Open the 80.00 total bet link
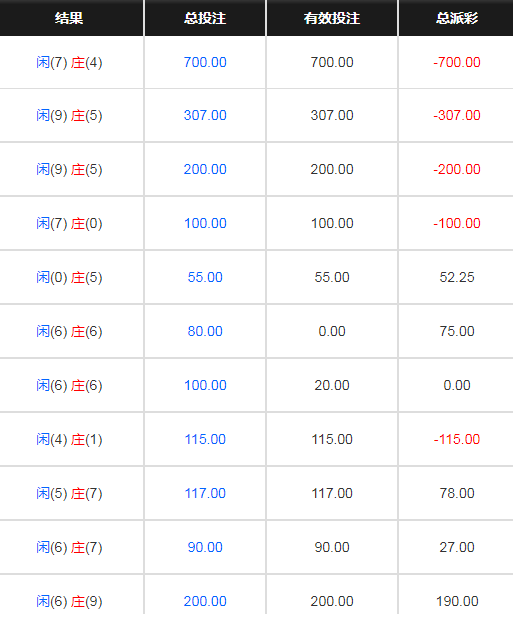The height and width of the screenshot is (627, 513). click(x=205, y=331)
